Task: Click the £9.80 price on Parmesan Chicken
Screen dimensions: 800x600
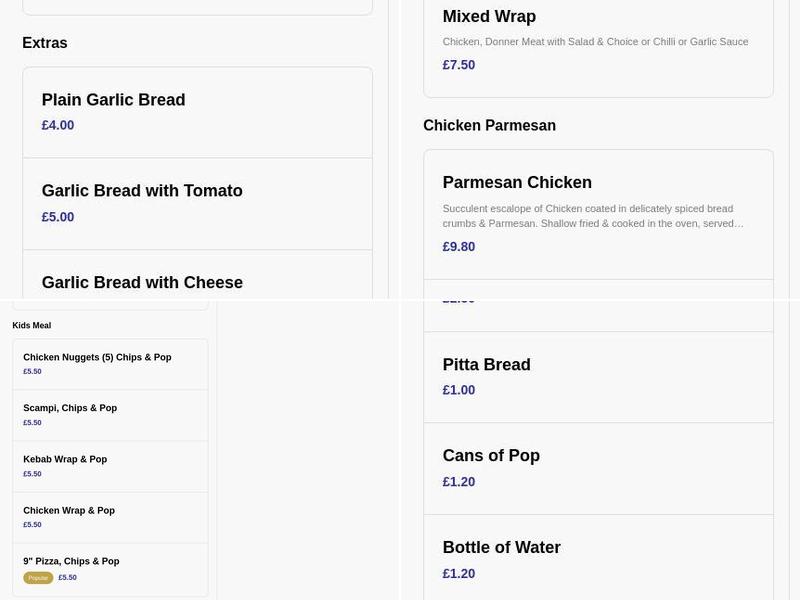Action: coord(459,246)
